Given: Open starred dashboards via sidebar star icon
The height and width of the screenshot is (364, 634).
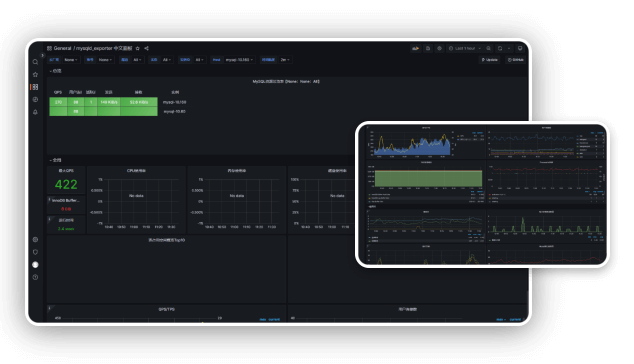Looking at the screenshot, I should [35, 74].
